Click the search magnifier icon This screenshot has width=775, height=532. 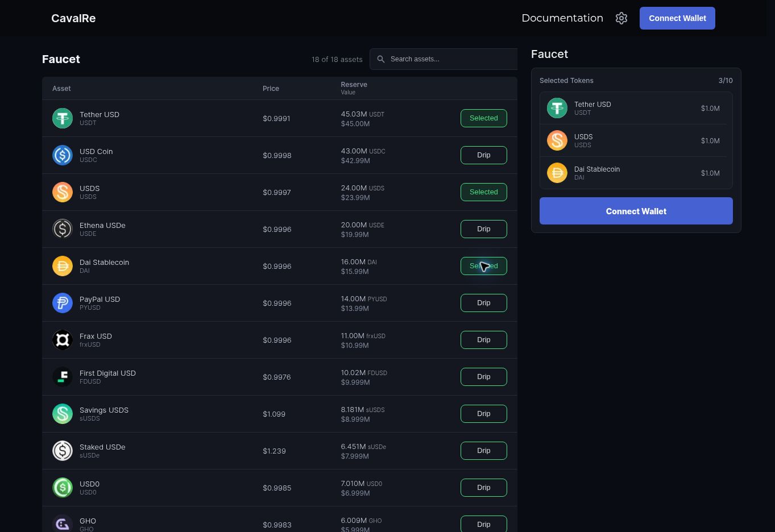click(381, 59)
